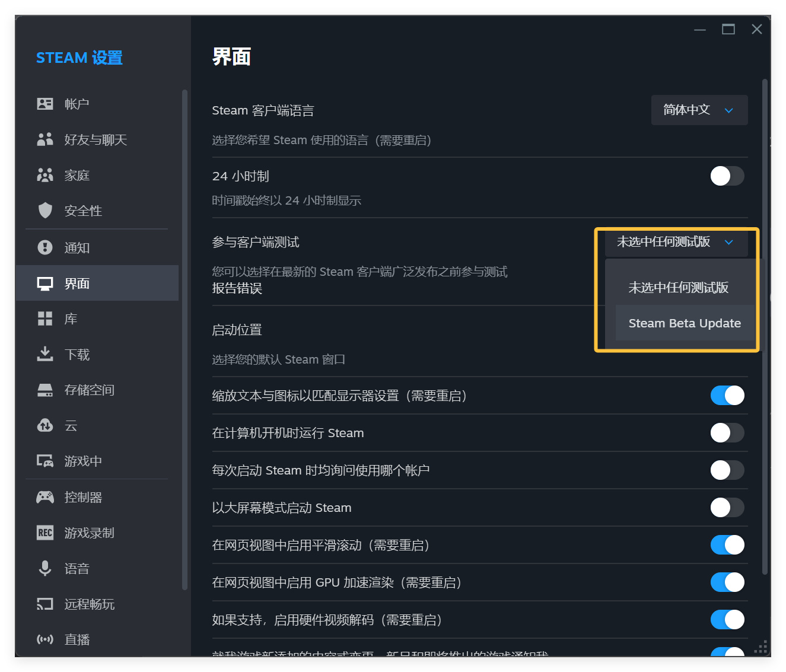Click the 远程畅玩 cast icon
The width and height of the screenshot is (786, 672).
[45, 604]
